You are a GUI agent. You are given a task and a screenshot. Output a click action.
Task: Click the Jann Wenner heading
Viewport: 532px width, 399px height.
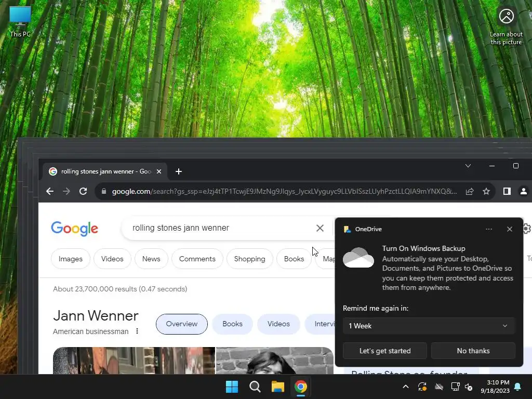click(96, 316)
